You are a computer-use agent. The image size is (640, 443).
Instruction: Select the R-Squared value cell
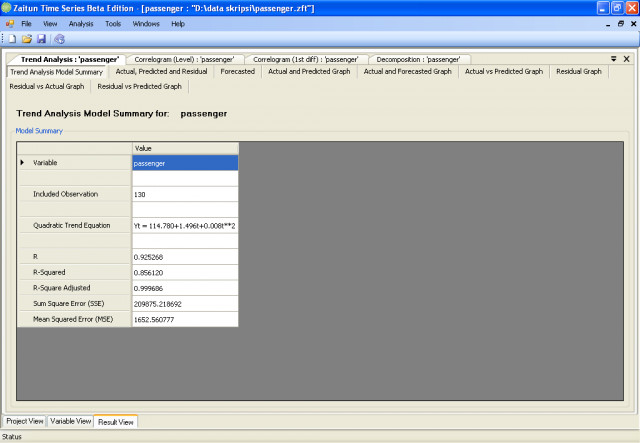185,273
